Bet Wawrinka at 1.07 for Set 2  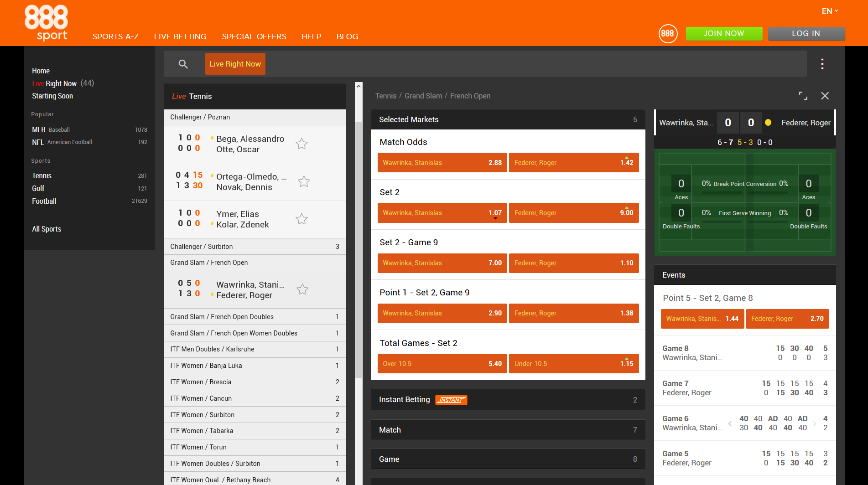(442, 213)
